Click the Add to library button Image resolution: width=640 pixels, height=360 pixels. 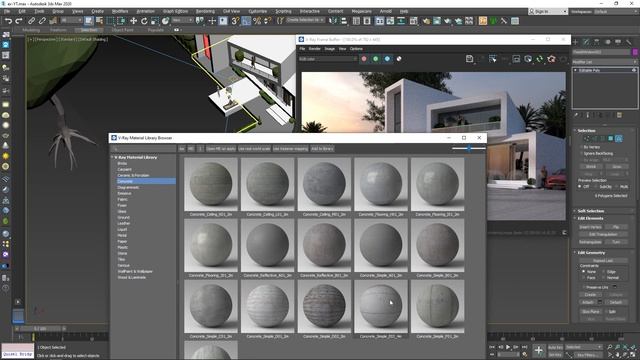point(322,149)
